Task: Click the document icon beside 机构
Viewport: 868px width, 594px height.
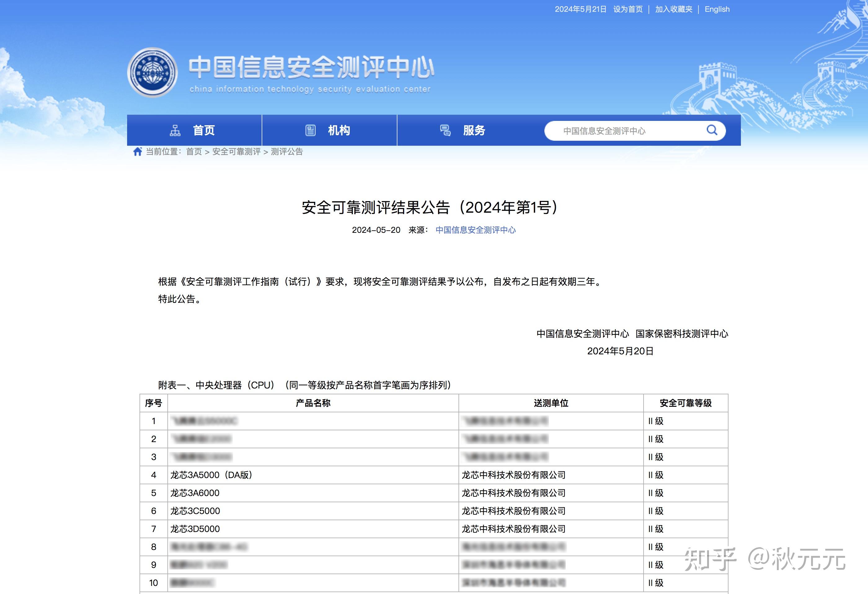Action: tap(310, 131)
